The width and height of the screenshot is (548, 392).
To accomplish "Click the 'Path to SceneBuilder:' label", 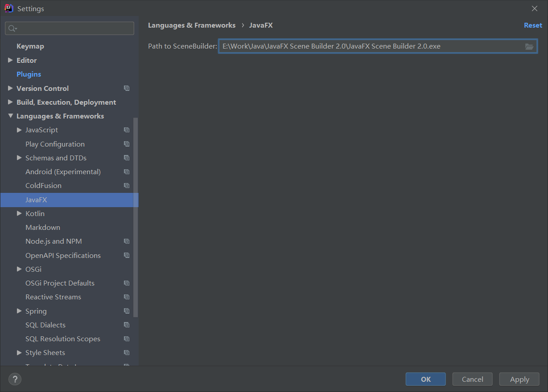I will pos(182,46).
